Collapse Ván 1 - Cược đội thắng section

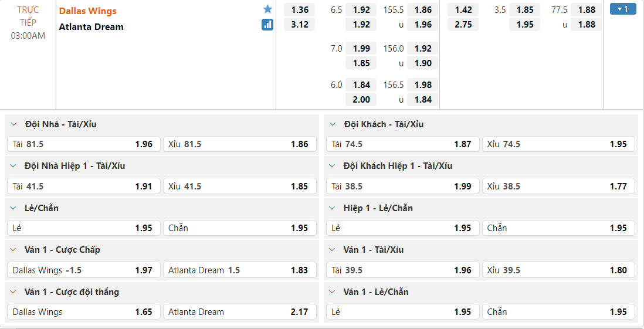(14, 292)
